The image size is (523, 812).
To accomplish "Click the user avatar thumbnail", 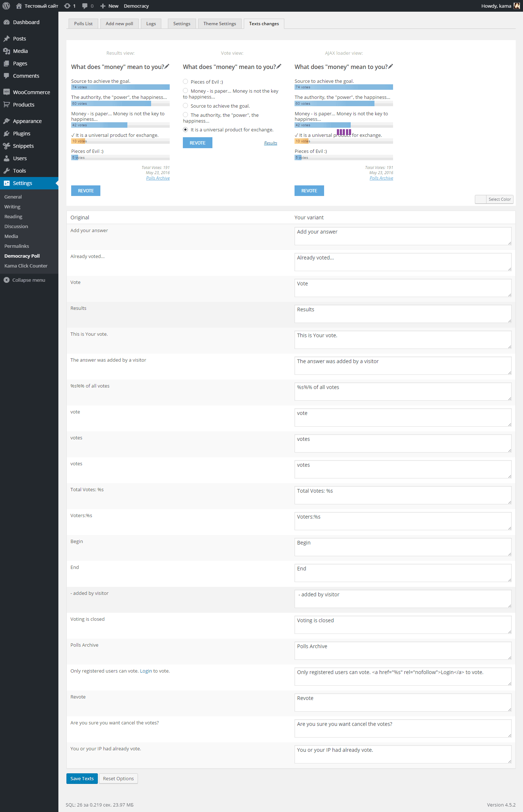I will click(516, 6).
